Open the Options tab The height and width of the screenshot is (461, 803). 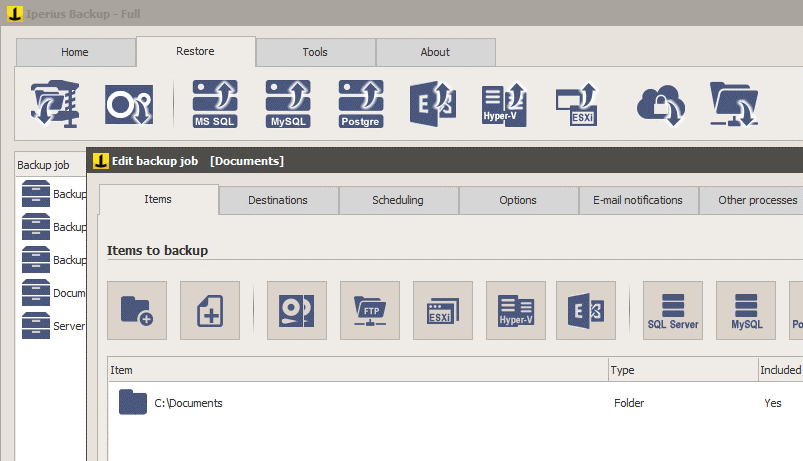[518, 200]
